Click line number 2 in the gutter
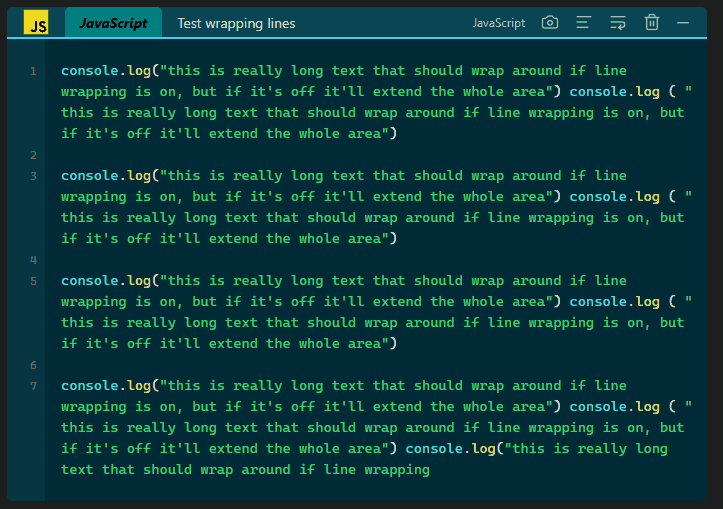Screen dimensions: 723x509 [x=33, y=155]
